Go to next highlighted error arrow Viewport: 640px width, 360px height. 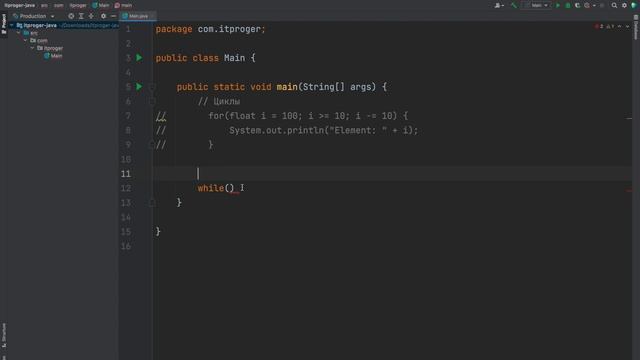point(627,26)
